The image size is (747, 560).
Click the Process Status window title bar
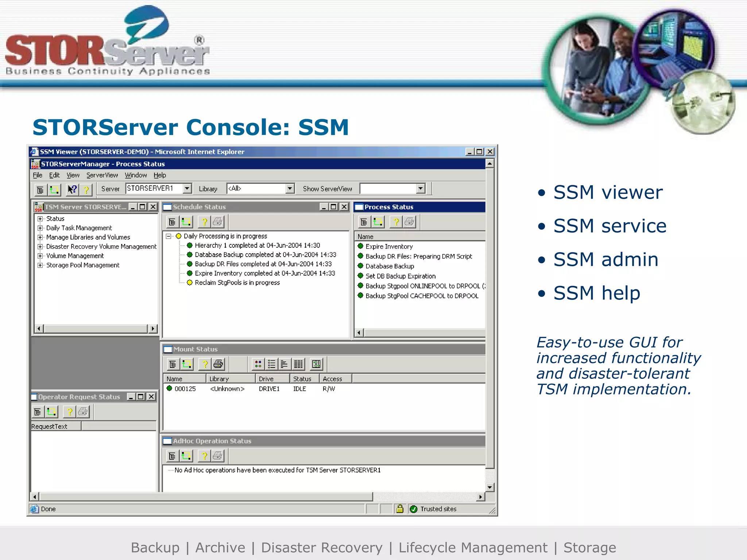419,207
